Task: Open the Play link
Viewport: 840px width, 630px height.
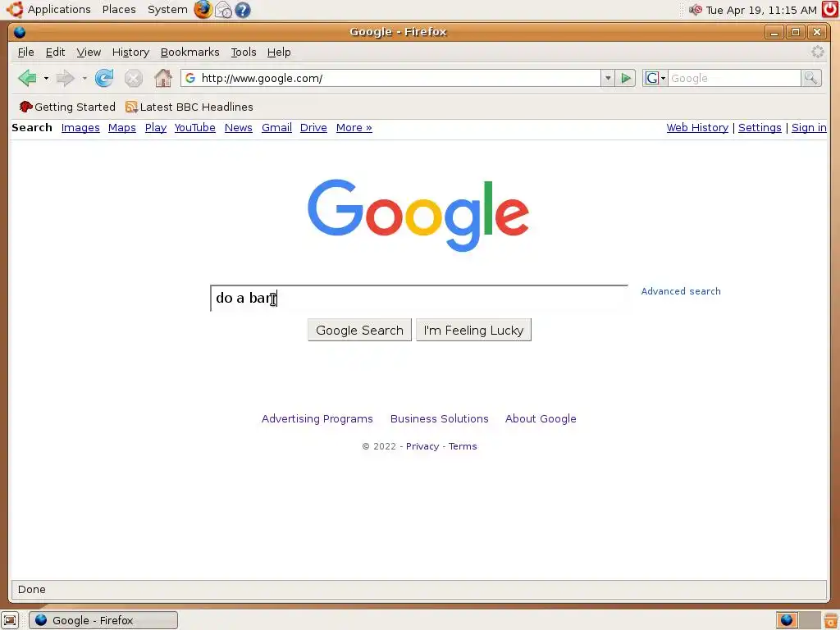Action: (x=155, y=127)
